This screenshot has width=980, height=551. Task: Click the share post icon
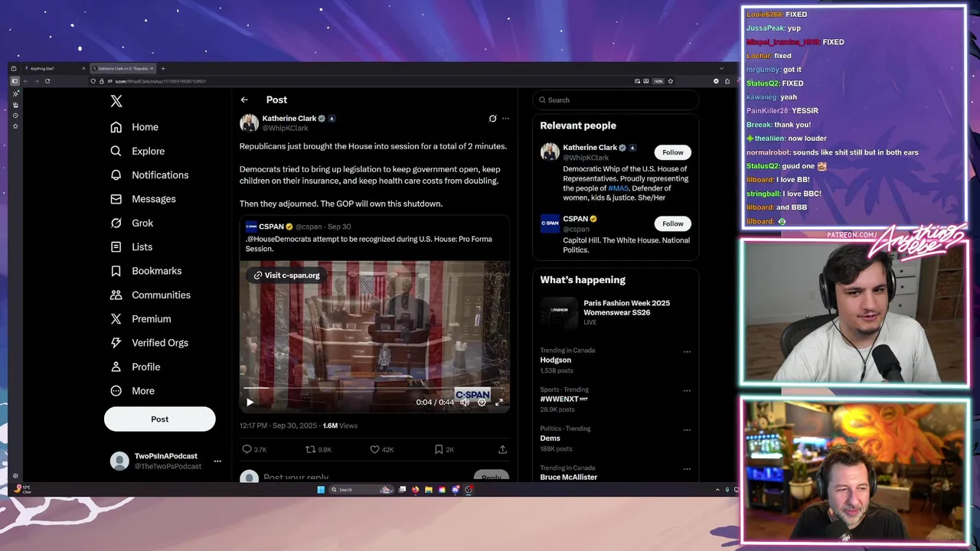click(x=502, y=449)
